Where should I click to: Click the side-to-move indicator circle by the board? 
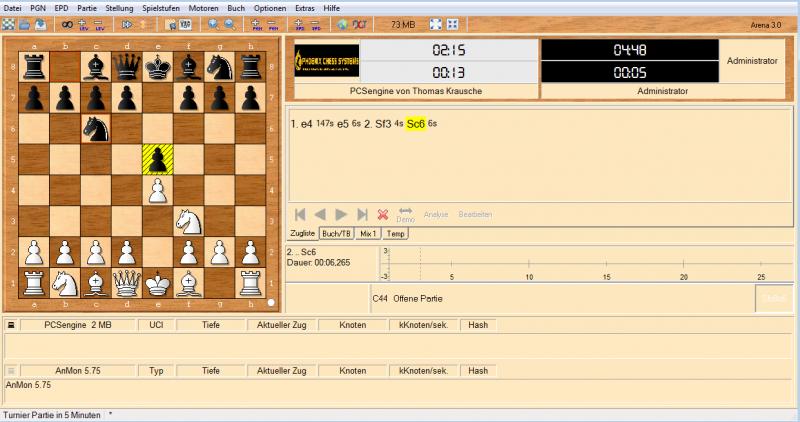(272, 301)
